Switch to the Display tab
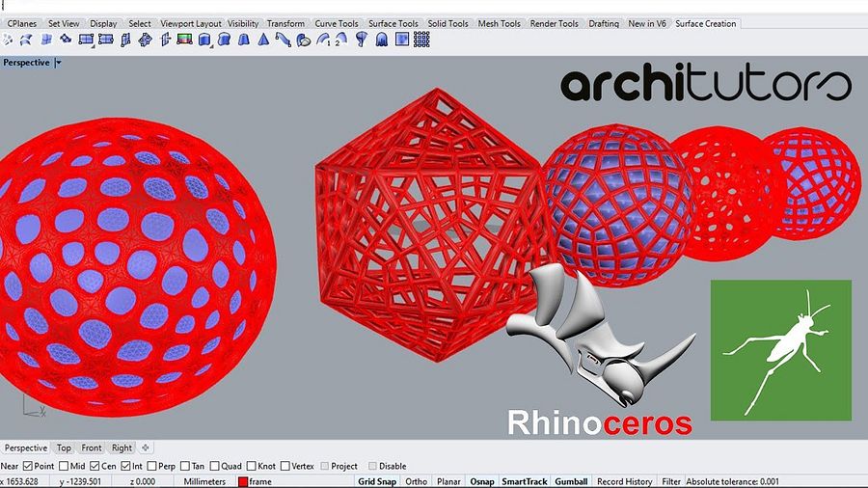This screenshot has height=488, width=868. [103, 23]
